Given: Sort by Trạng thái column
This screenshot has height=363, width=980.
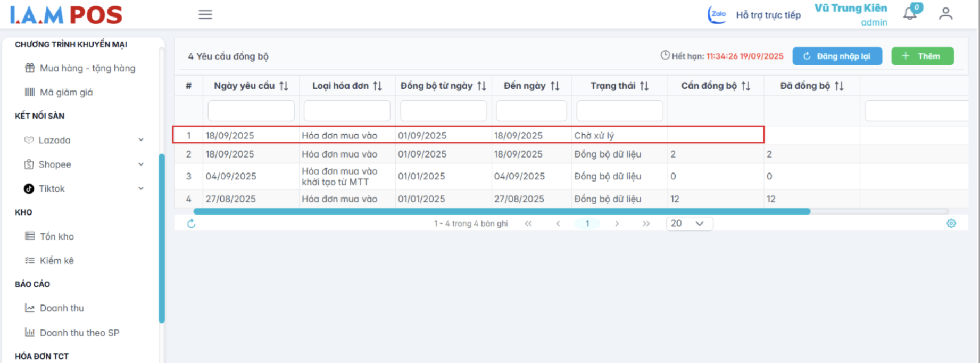Looking at the screenshot, I should click(x=644, y=86).
